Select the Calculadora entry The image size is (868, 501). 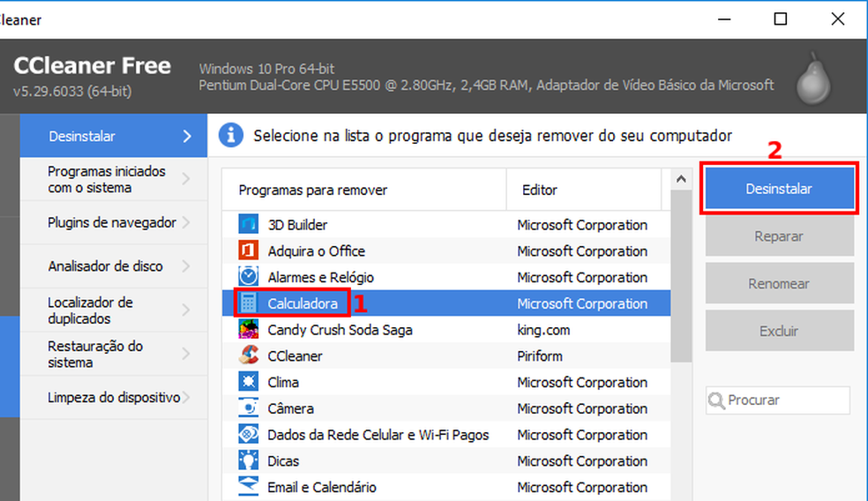(x=446, y=303)
